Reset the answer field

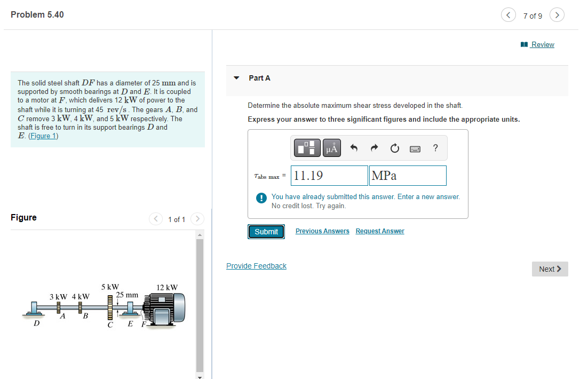coord(394,148)
